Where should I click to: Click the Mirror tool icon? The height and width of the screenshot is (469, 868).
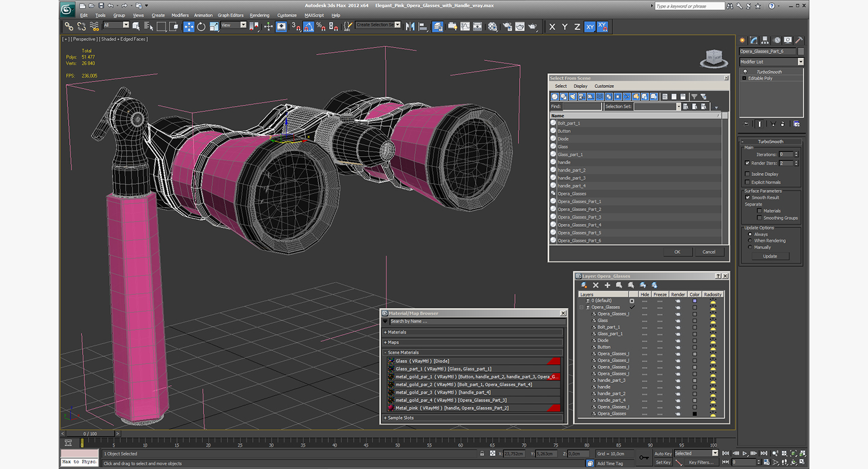[410, 26]
